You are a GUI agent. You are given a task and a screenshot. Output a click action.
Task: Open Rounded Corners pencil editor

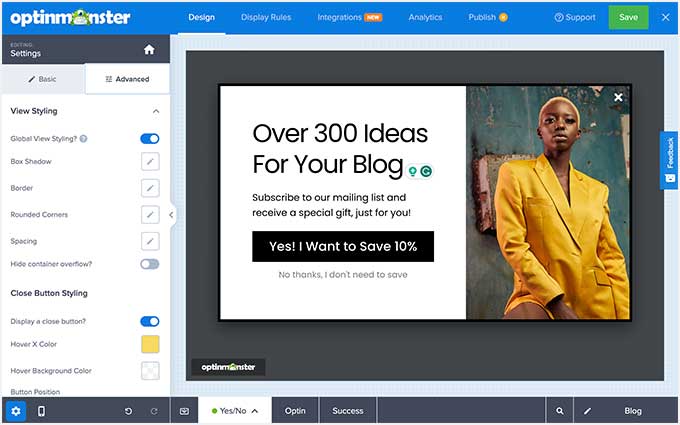150,214
